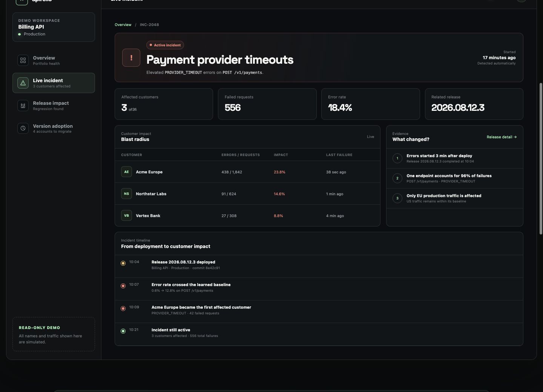Screen dimensions: 543x392
Task: Click the Active incident badge
Action: click(x=165, y=45)
